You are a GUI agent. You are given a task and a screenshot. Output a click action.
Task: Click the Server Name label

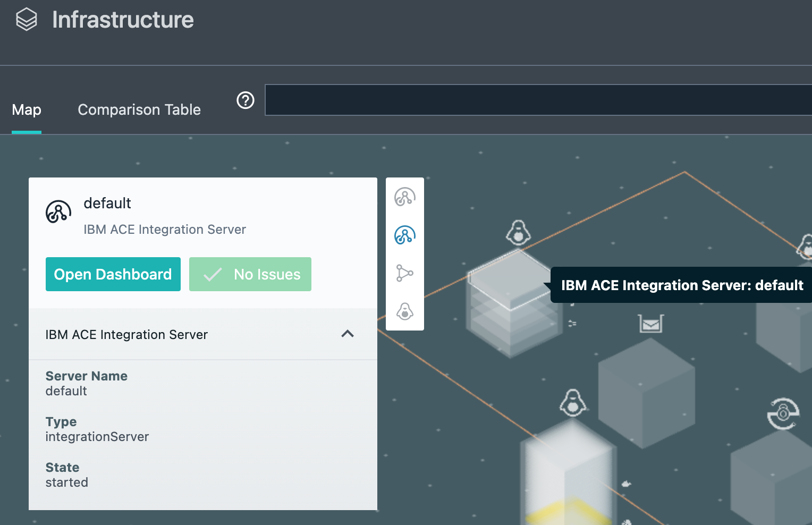[x=87, y=376]
